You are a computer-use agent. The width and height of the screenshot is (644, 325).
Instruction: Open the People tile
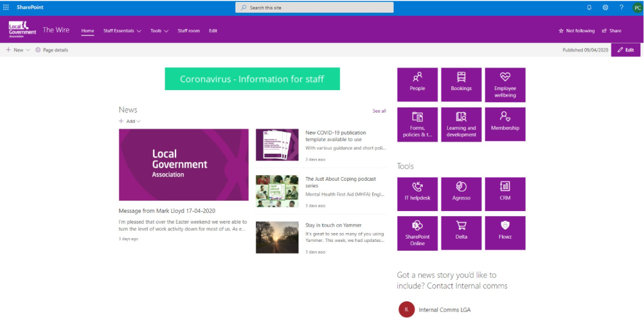(418, 84)
